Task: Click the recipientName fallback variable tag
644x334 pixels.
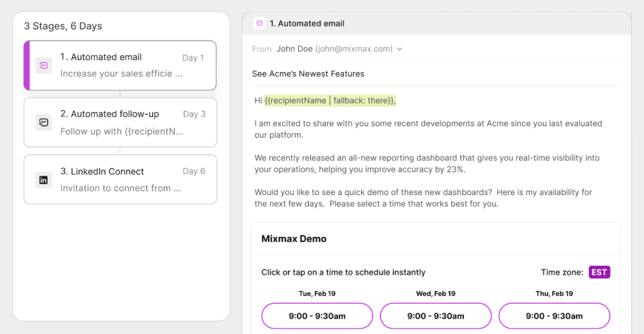Action: (330, 100)
